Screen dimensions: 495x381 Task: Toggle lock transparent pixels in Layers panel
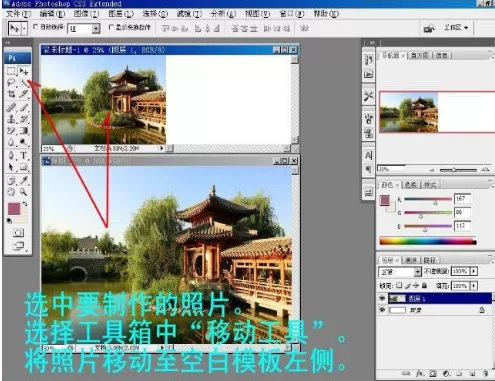399,286
